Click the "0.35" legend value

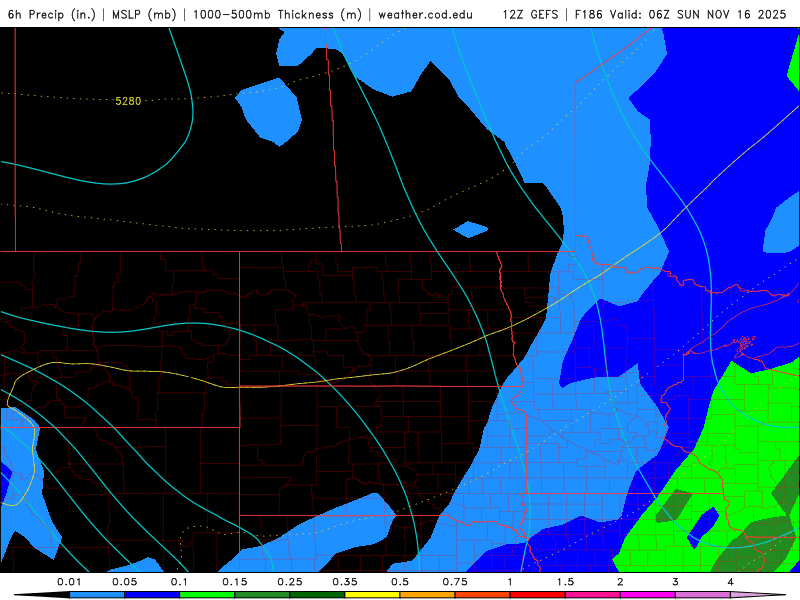pyautogui.click(x=345, y=582)
